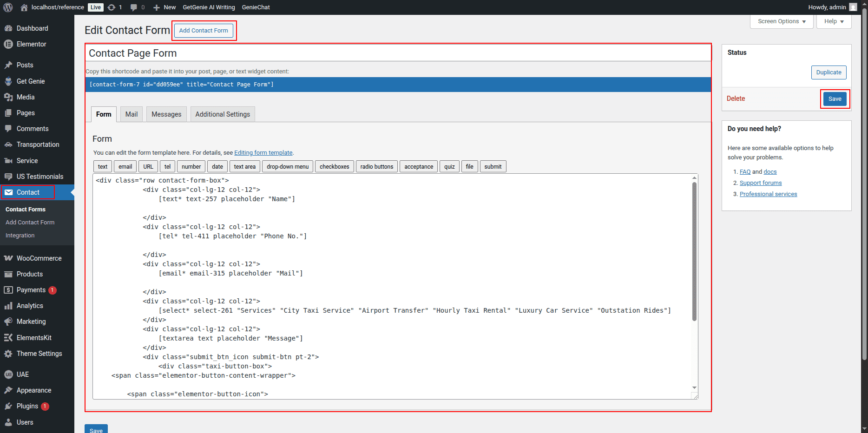Click the Add Contact Form button
Image resolution: width=868 pixels, height=433 pixels.
[204, 31]
